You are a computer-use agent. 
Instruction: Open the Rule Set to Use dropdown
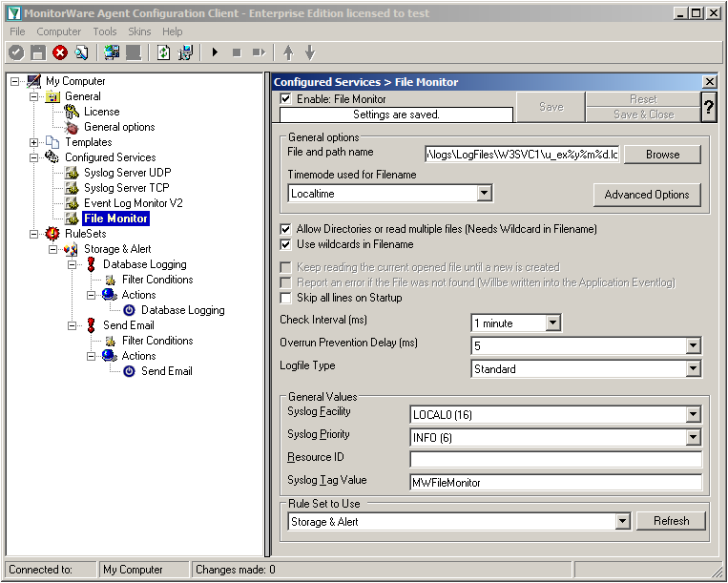pyautogui.click(x=623, y=521)
